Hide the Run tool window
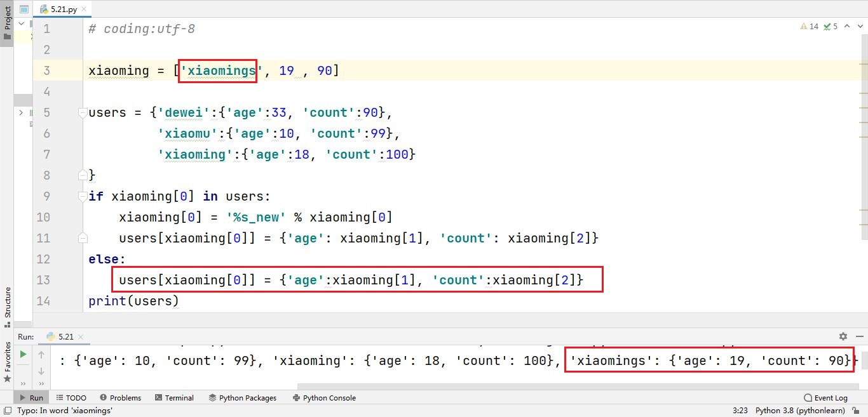The height and width of the screenshot is (417, 868). coord(859,336)
